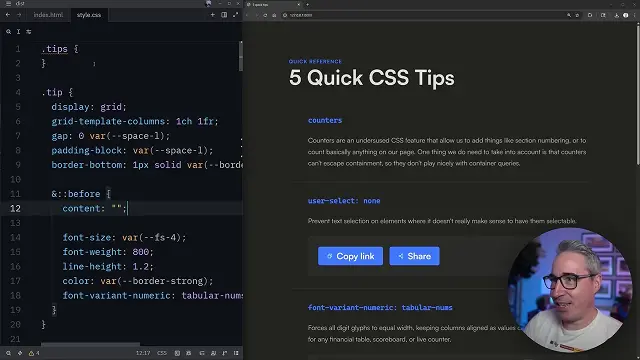This screenshot has width=640, height=360.
Task: Click the editor horizontal scrollbar
Action: click(x=91, y=344)
